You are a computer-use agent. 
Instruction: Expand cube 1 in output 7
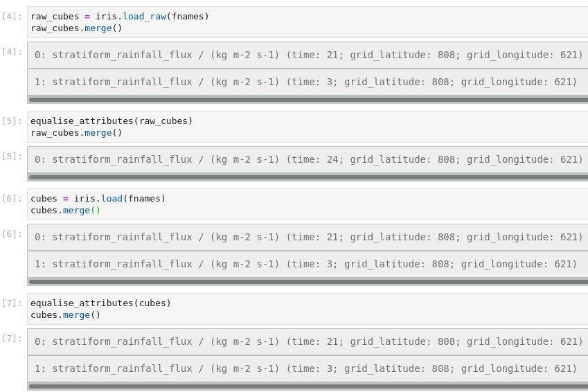coord(305,368)
